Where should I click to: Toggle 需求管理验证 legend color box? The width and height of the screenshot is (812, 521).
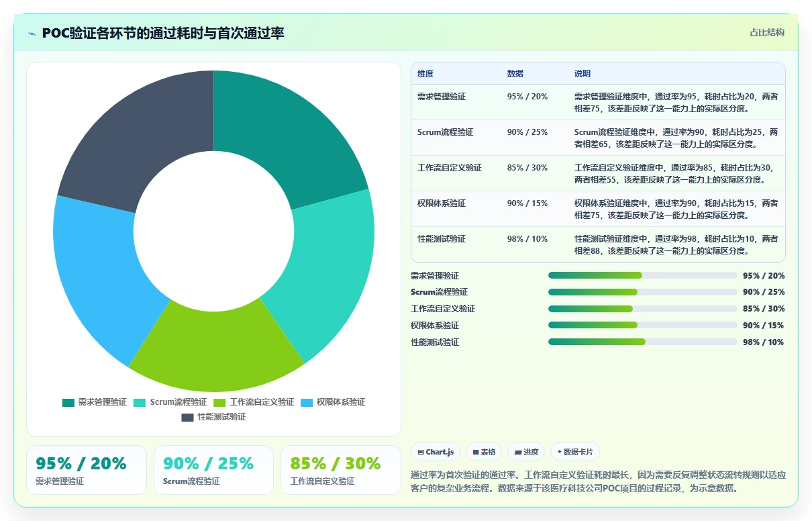68,403
